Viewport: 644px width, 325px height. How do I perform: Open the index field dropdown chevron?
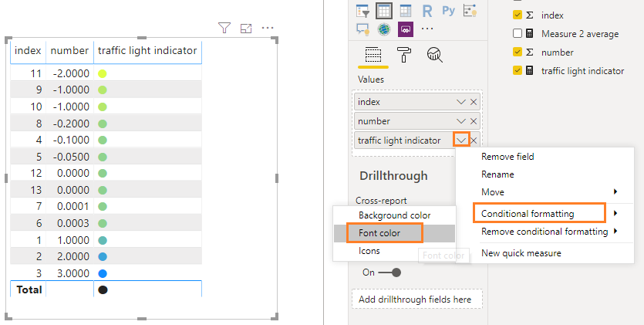[460, 102]
